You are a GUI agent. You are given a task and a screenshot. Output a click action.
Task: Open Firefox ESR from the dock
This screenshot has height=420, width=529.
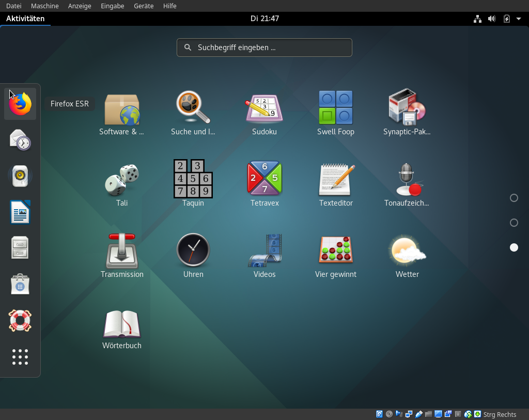20,104
